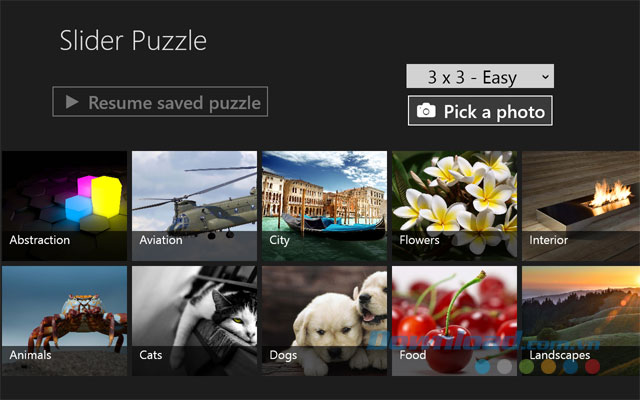
Task: Click the 'Interior' caption label
Action: (x=549, y=240)
